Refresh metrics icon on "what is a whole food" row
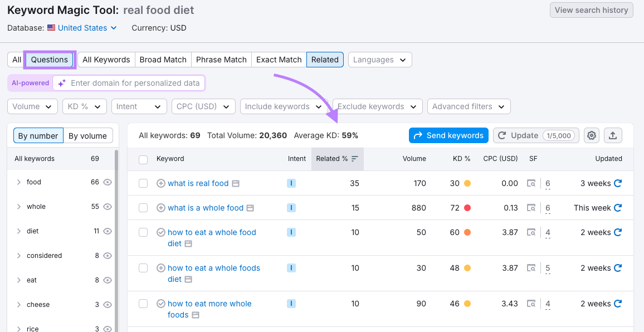Viewport: 644px width, 332px height. tap(618, 207)
